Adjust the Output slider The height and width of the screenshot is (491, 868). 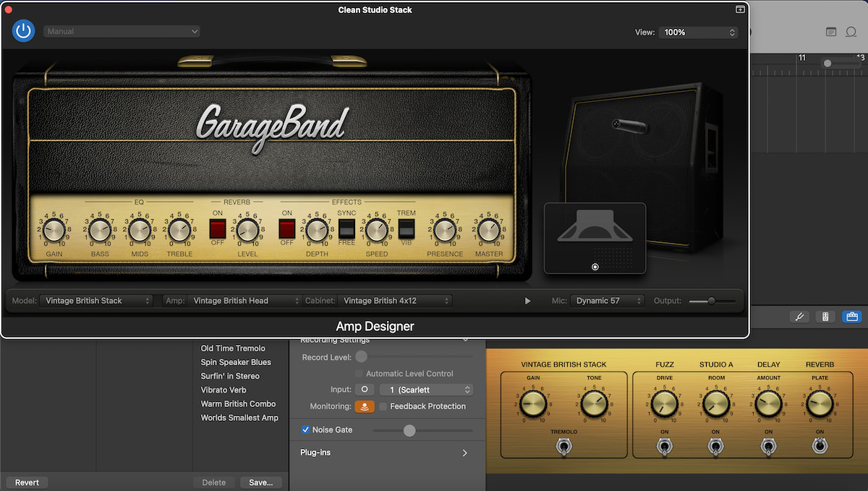[x=712, y=301]
